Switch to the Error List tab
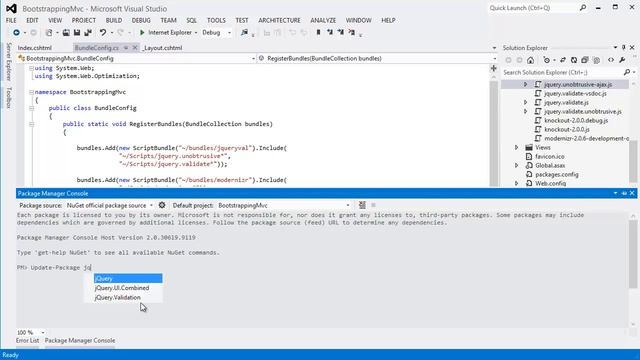Viewport: 640px width, 360px height. click(28, 340)
